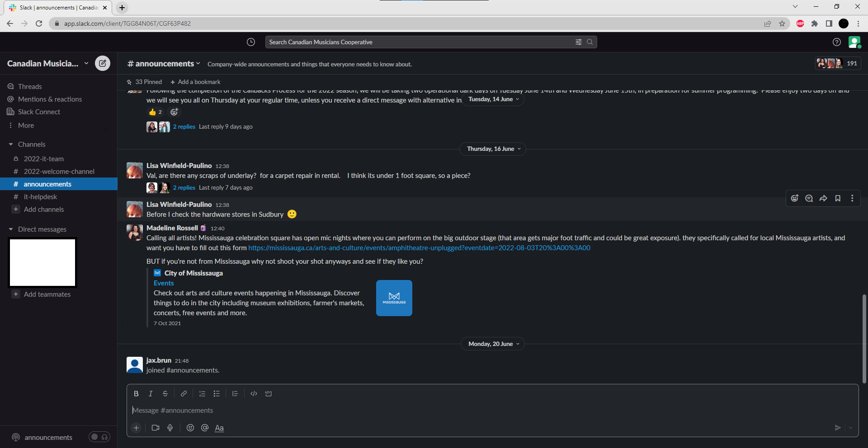Click the Message #announcements input field

point(492,411)
